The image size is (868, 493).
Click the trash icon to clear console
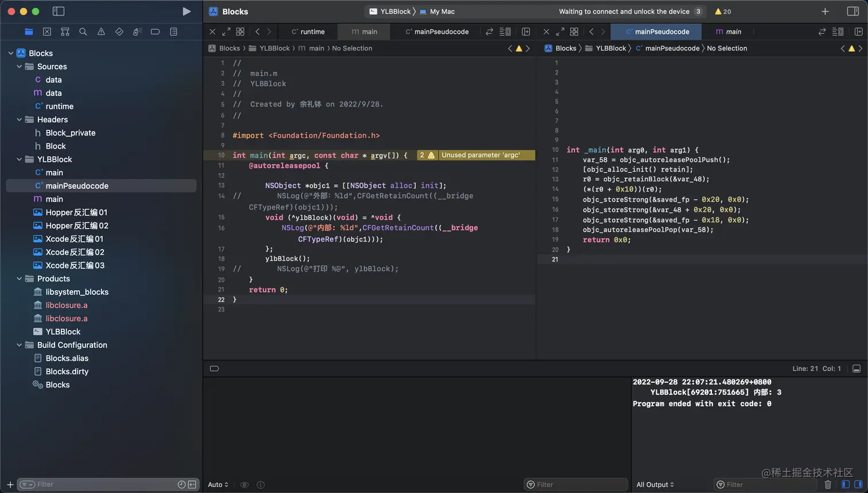click(827, 484)
